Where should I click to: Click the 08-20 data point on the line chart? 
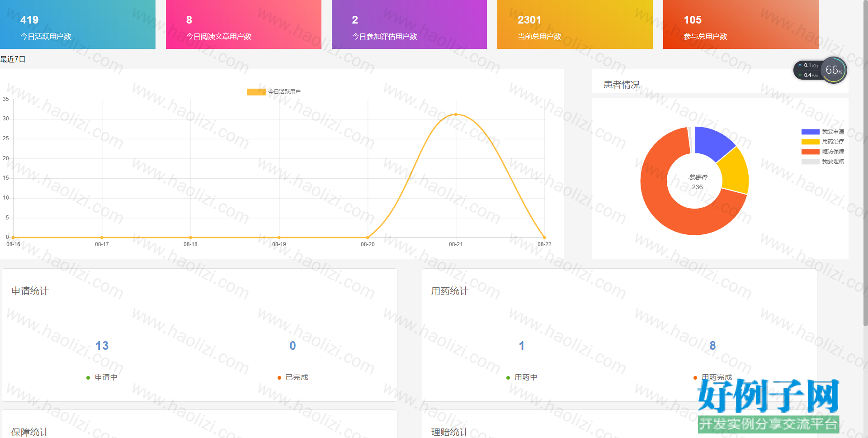click(368, 238)
